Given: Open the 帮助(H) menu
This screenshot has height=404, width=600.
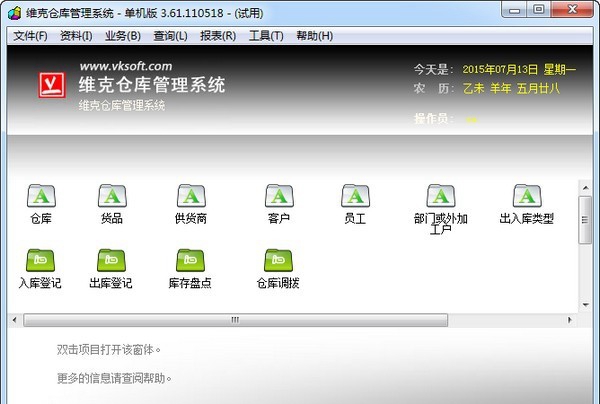Looking at the screenshot, I should (315, 36).
